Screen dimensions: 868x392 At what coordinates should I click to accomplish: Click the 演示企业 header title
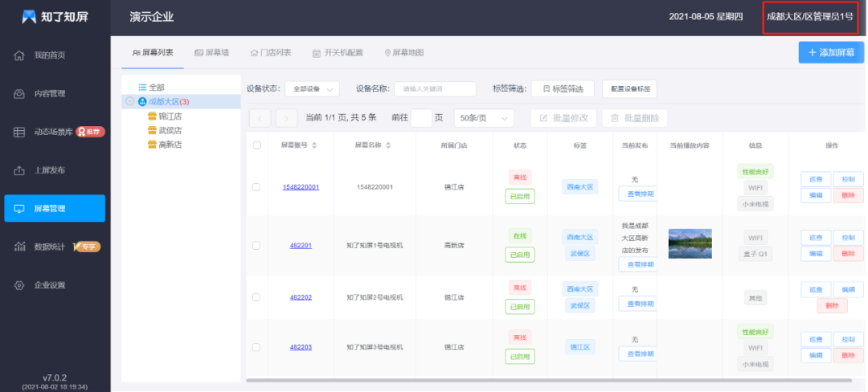(152, 17)
